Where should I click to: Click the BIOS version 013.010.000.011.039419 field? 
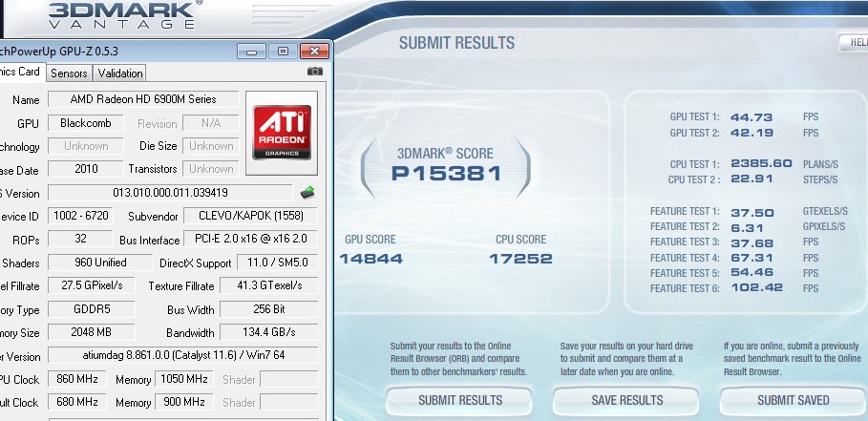(170, 193)
